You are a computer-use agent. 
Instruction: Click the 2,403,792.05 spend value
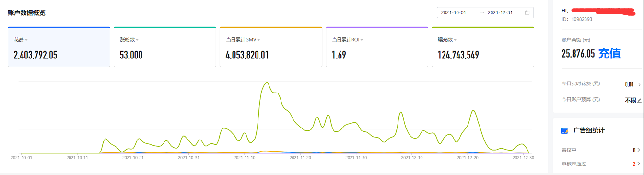[35, 55]
